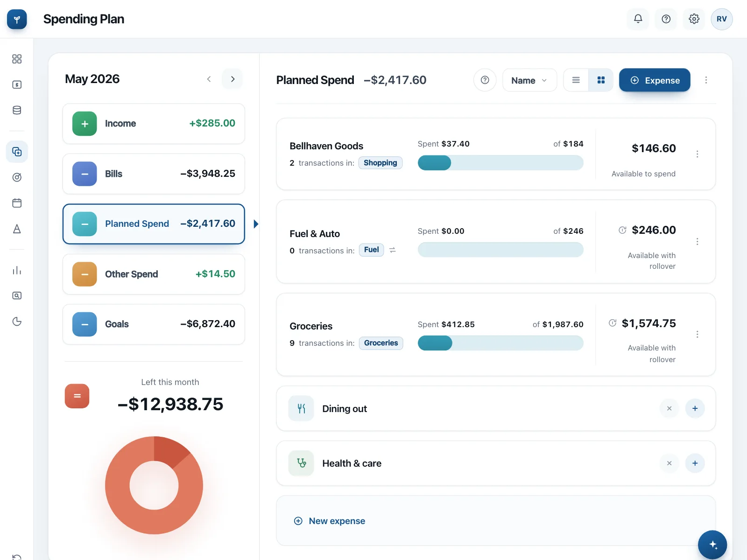Viewport: 747px width, 560px height.
Task: Add the Dining out suggestion
Action: 695,408
